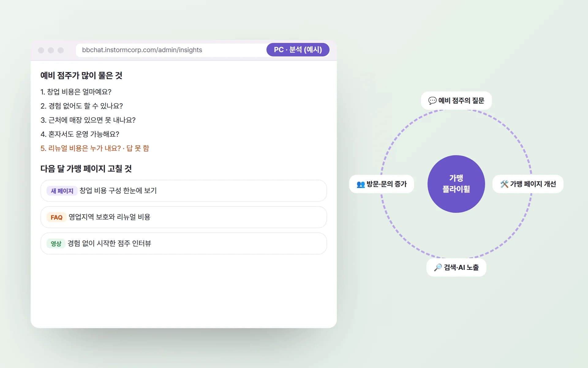This screenshot has height=368, width=588.
Task: Click the 예비 점주의 질문 pill label
Action: pyautogui.click(x=456, y=101)
